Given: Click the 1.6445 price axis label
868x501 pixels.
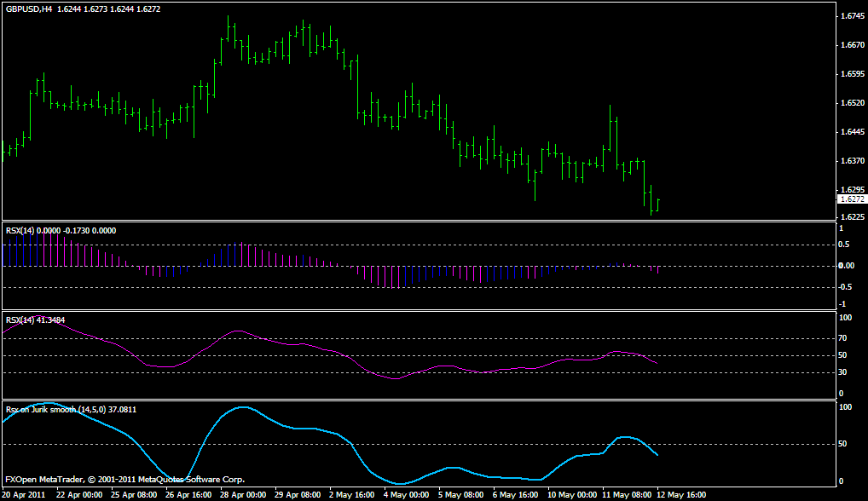Looking at the screenshot, I should [x=853, y=131].
